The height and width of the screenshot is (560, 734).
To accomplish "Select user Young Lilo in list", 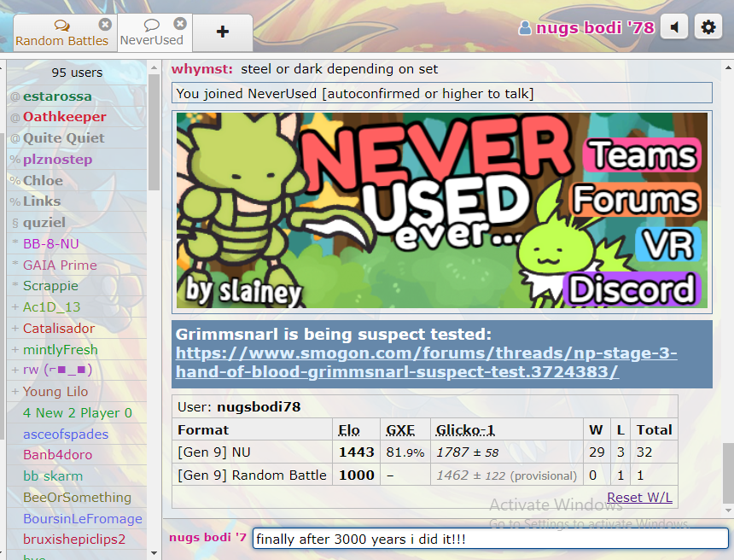I will pyautogui.click(x=77, y=392).
